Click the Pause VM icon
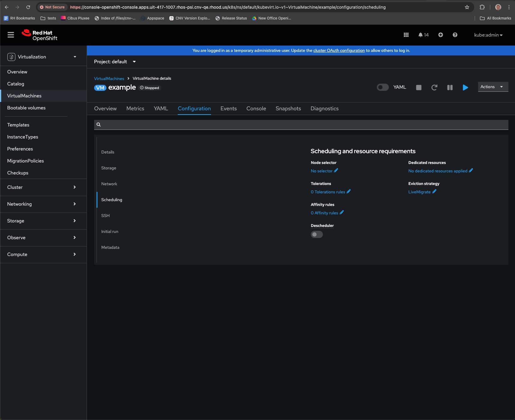The width and height of the screenshot is (515, 420). click(450, 88)
